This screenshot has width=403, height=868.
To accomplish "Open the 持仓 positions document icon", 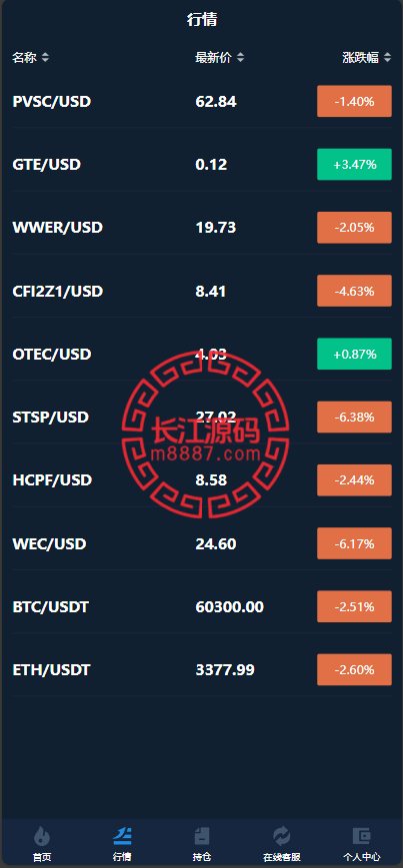I will coord(202,835).
